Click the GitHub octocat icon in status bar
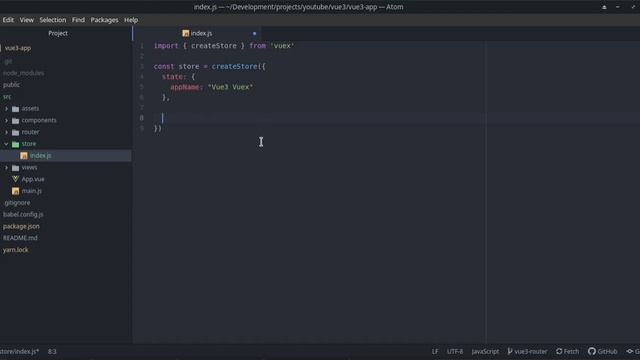The image size is (640, 360). point(592,351)
